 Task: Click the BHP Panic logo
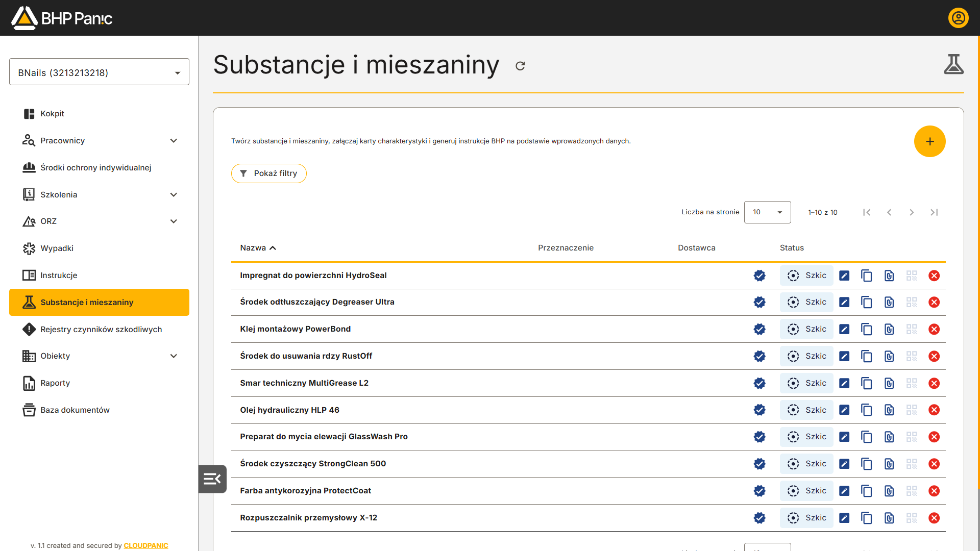click(62, 18)
